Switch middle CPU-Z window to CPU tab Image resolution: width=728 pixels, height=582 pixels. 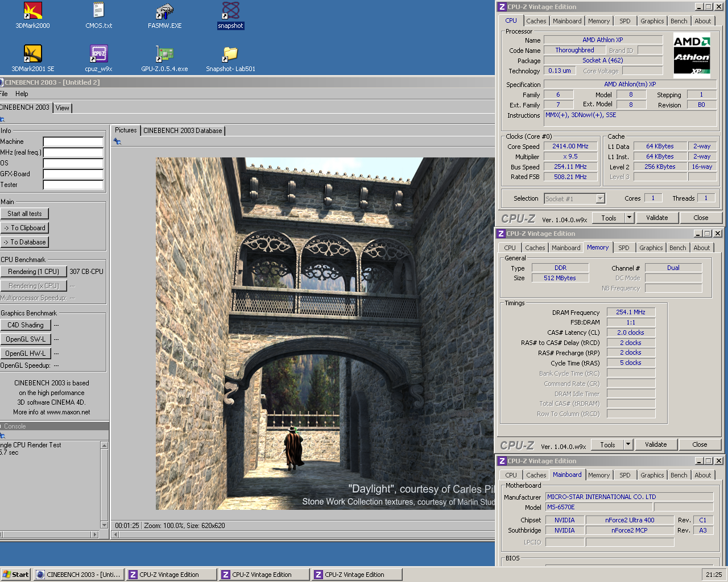point(510,248)
